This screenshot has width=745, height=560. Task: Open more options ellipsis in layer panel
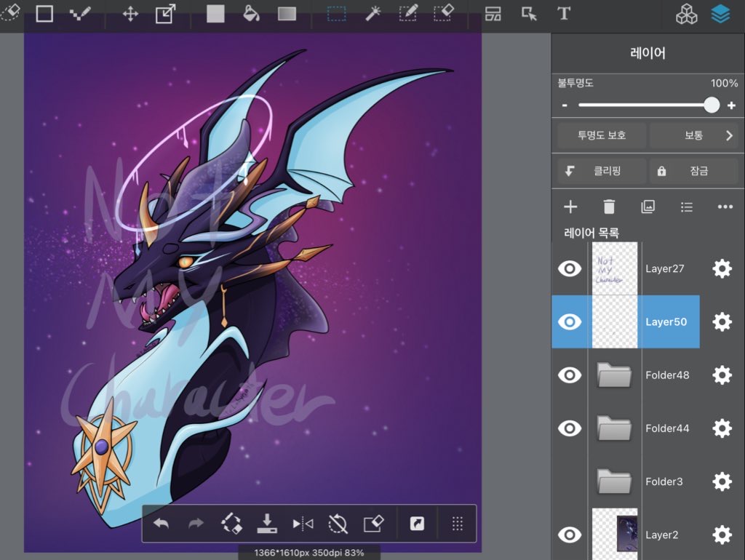[725, 207]
